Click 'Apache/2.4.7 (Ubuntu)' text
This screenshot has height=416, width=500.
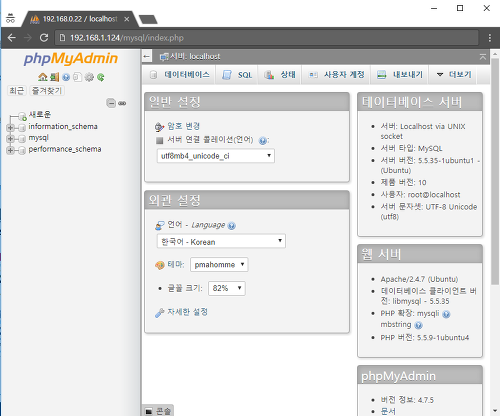419,279
